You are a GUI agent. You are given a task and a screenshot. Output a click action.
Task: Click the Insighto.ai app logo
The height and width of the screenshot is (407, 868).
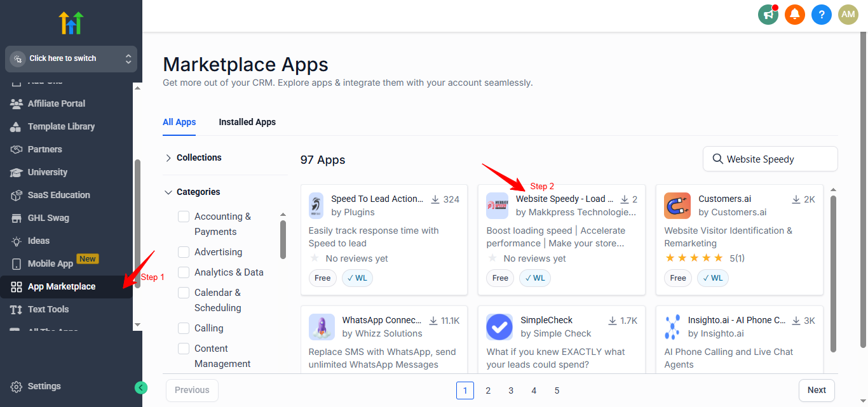pos(672,327)
